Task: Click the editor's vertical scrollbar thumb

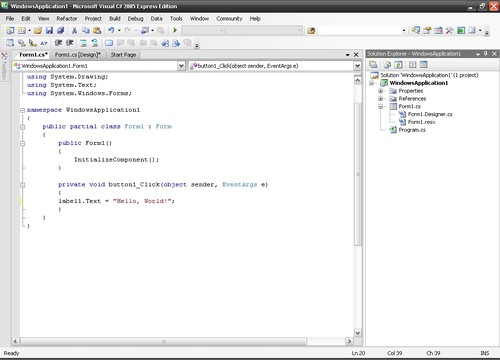Action: [x=358, y=174]
